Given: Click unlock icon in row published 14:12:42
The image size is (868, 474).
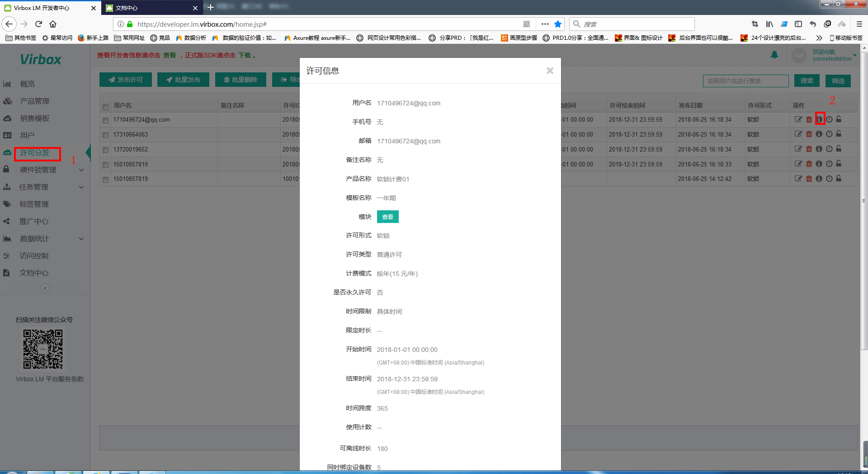Looking at the screenshot, I should coord(839,178).
